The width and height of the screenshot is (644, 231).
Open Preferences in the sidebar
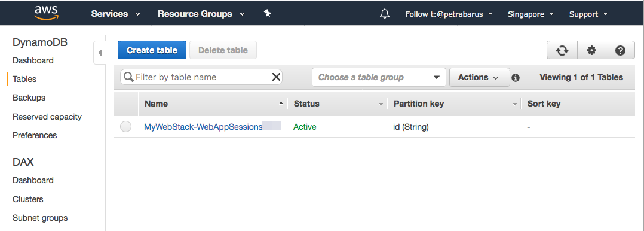pos(35,135)
